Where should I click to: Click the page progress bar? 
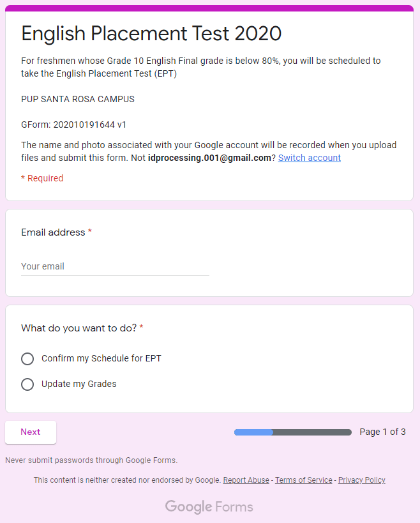tap(292, 432)
